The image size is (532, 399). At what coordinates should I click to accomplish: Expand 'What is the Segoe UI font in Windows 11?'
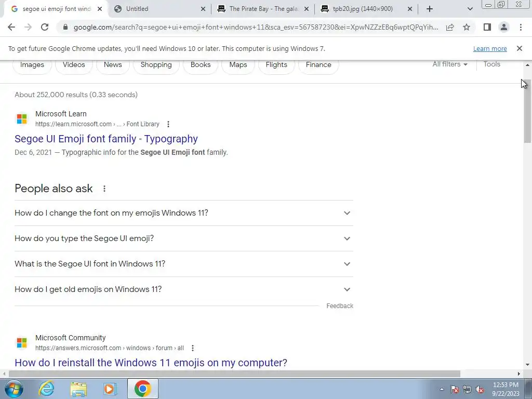click(183, 264)
